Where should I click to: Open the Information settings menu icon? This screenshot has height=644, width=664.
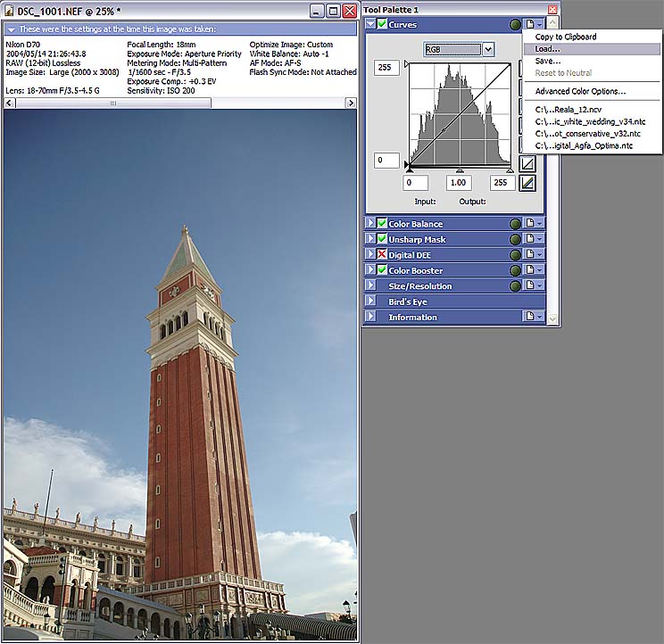click(x=533, y=317)
